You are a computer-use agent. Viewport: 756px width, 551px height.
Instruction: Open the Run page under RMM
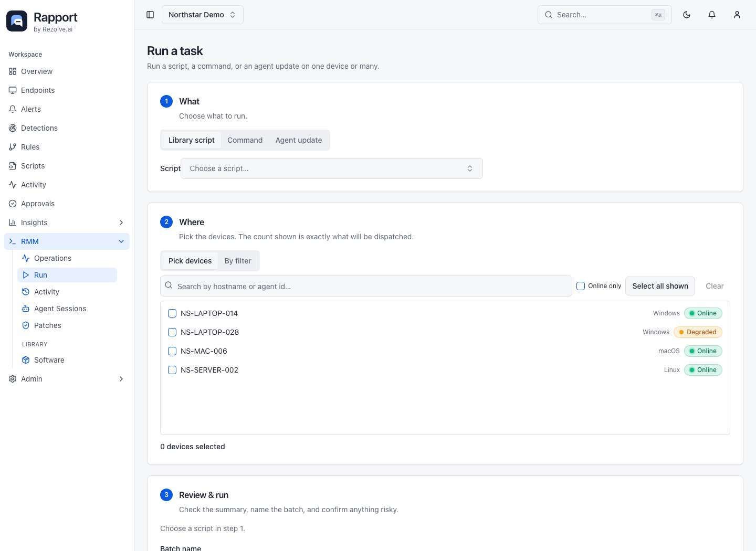(67, 275)
